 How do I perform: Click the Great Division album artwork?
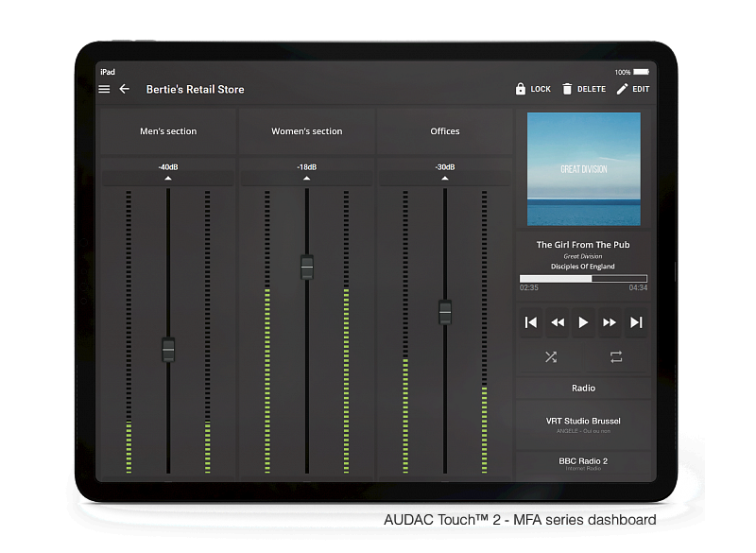pos(583,169)
